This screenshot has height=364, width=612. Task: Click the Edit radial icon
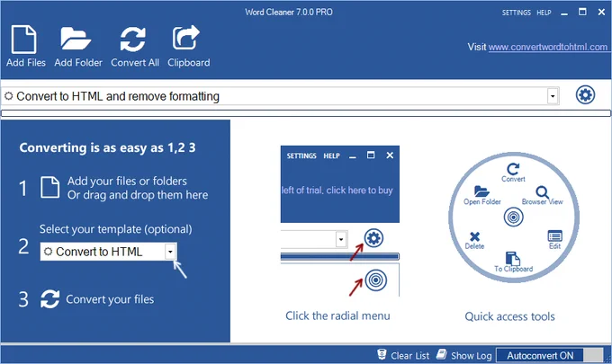point(554,236)
